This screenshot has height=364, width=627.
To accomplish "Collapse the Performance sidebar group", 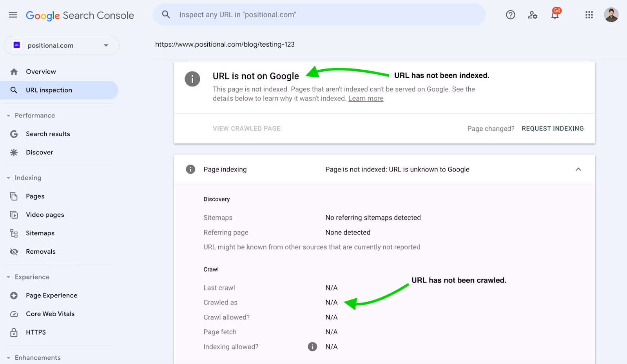I will (8, 115).
